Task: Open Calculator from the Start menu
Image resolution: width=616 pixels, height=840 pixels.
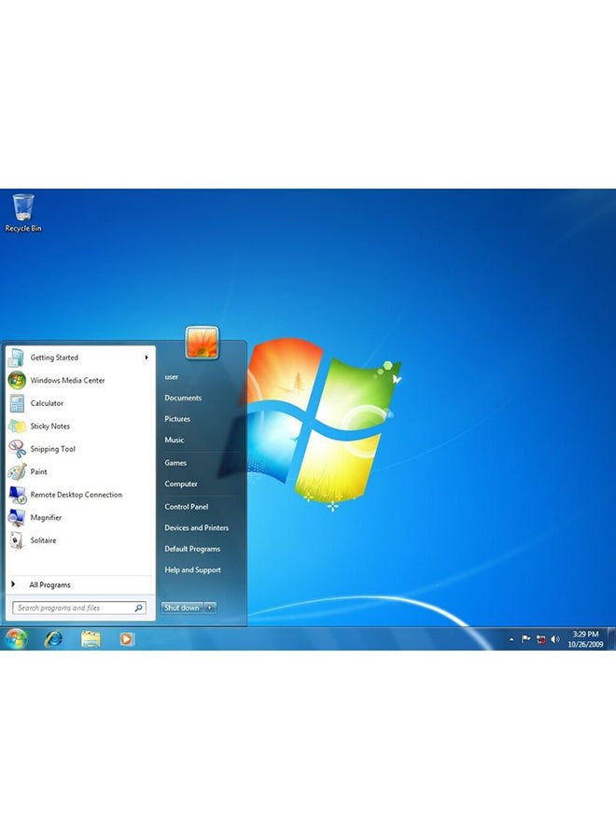Action: click(47, 403)
